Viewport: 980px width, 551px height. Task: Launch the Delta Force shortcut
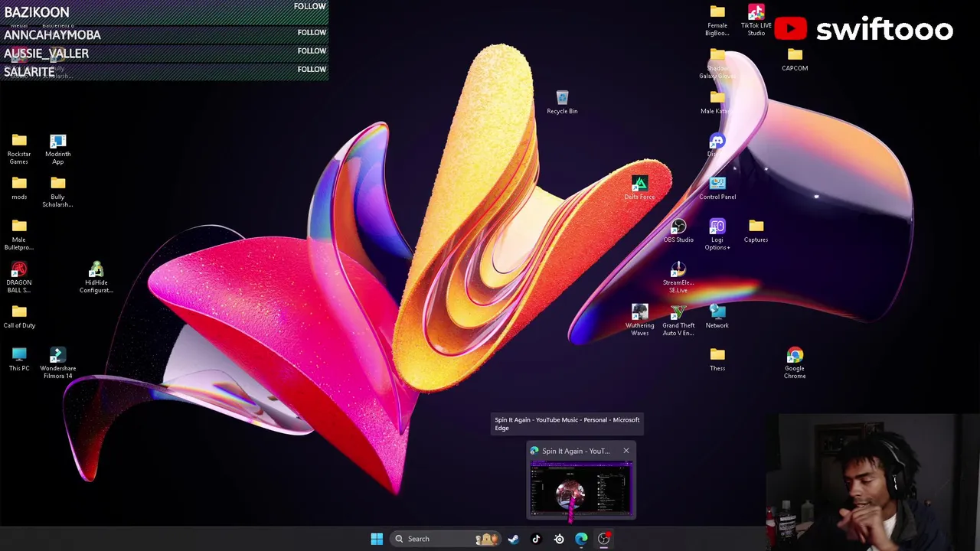click(640, 188)
